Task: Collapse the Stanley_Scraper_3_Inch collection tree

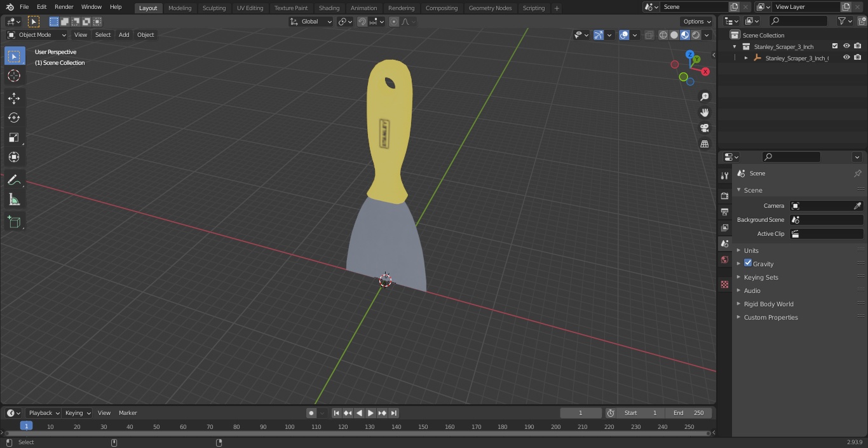Action: [735, 46]
